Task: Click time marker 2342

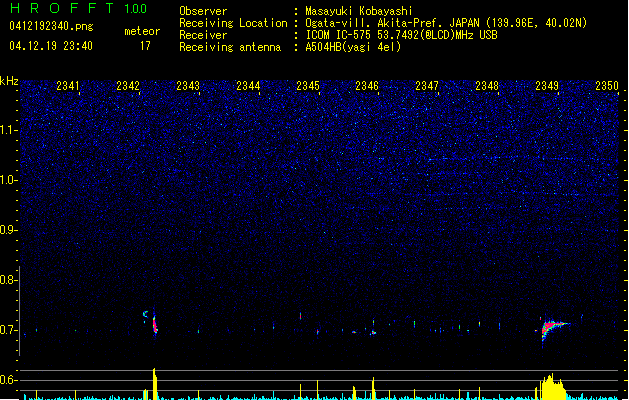Action: (x=128, y=86)
